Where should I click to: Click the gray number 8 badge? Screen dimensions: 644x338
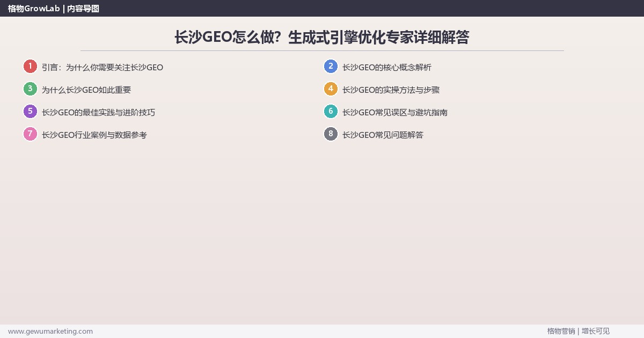(331, 134)
